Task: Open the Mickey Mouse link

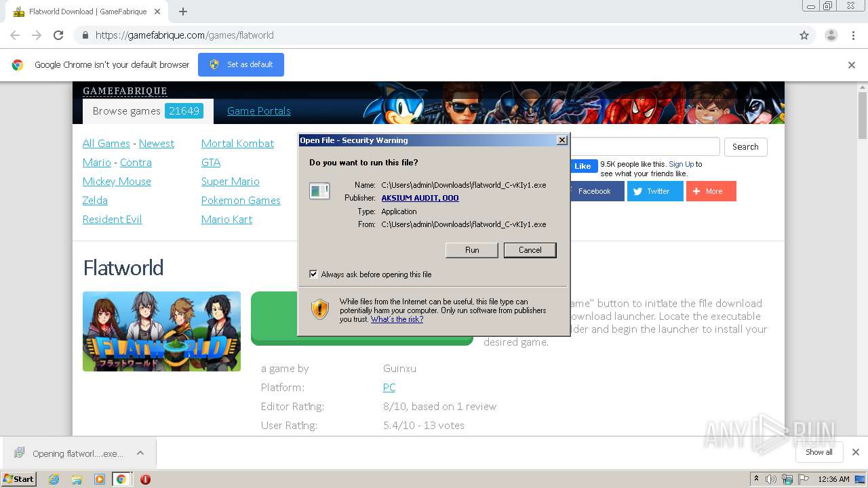Action: [117, 182]
